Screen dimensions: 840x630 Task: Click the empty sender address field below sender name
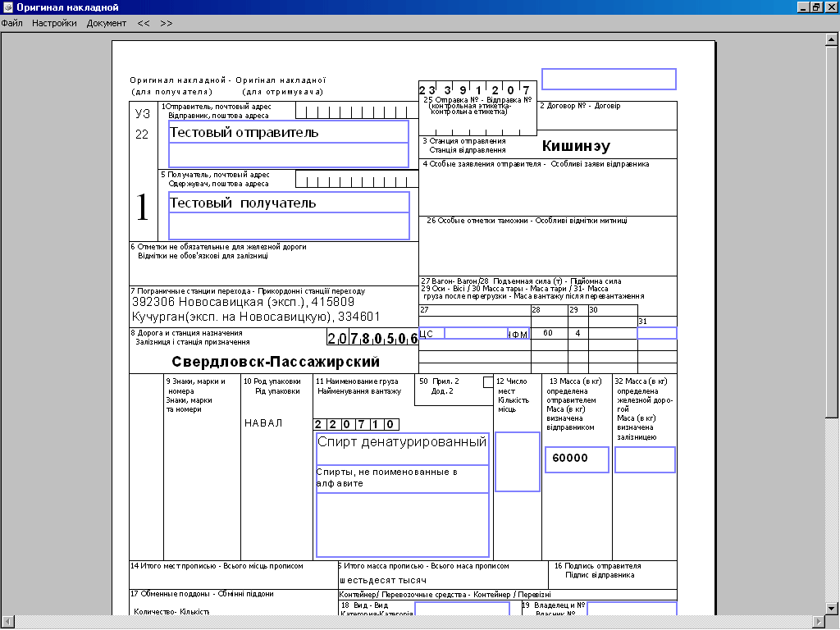[x=289, y=155]
